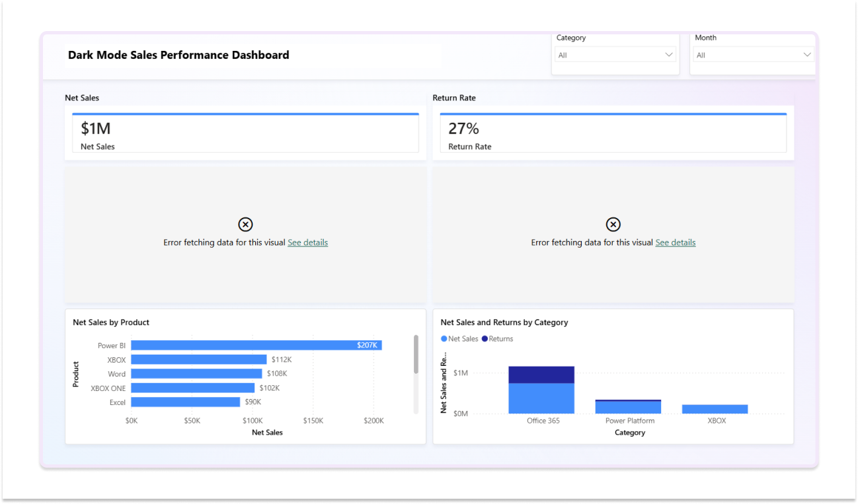This screenshot has width=858, height=504.
Task: Select the Power BI bar labeled $207K
Action: (256, 345)
